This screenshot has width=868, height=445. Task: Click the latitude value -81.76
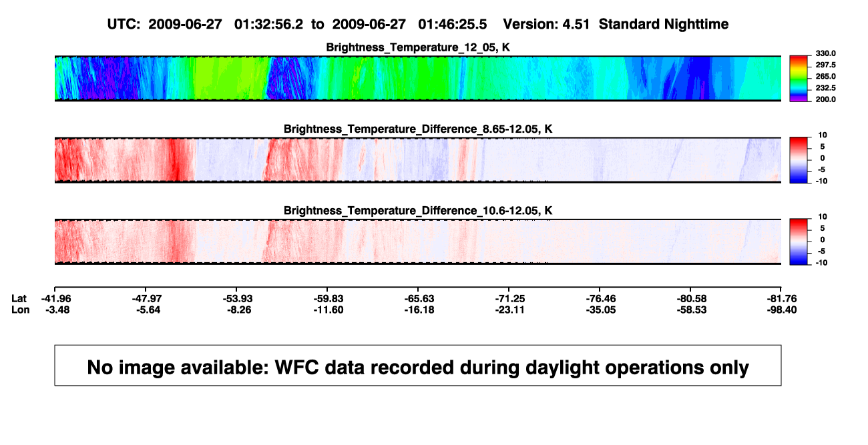783,298
